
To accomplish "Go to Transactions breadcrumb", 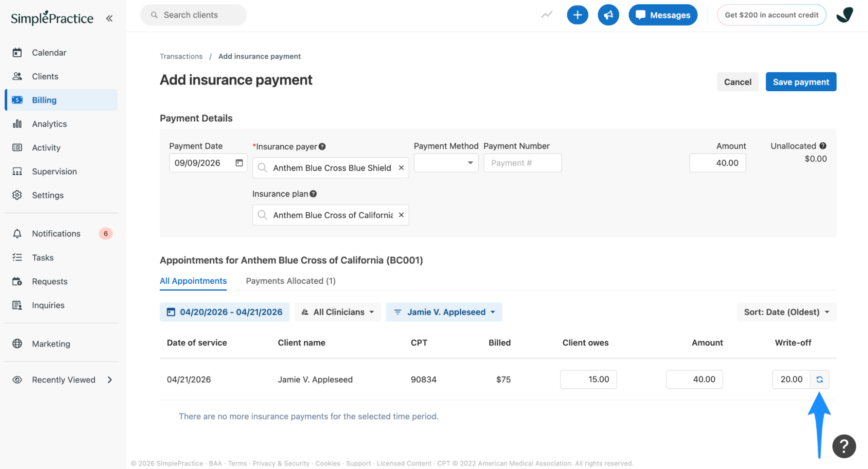I will [181, 57].
